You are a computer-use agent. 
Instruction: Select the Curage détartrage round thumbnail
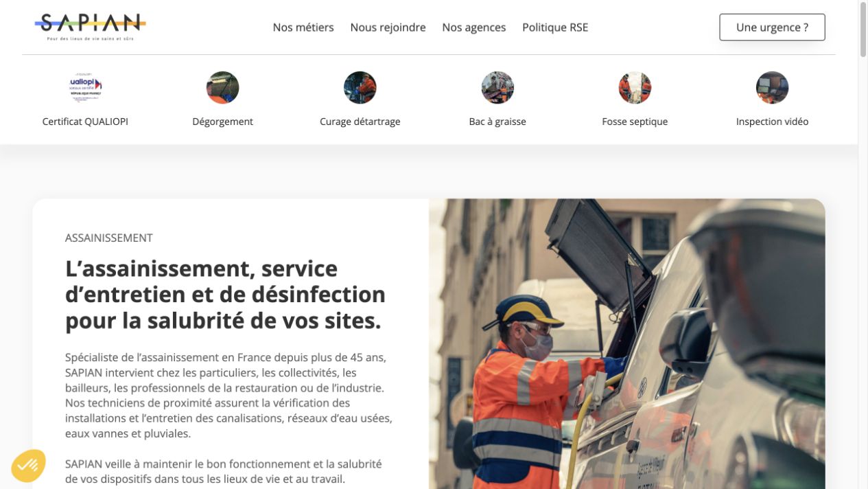tap(360, 87)
